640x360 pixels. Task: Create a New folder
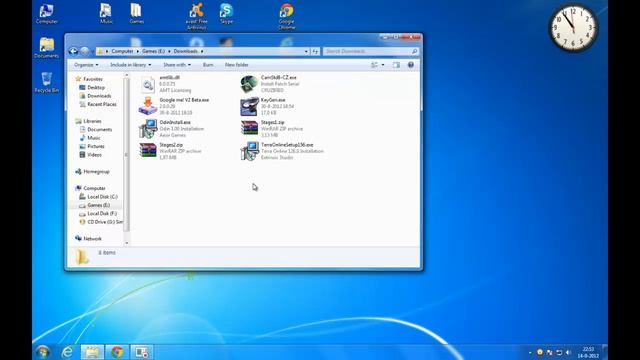[x=236, y=65]
